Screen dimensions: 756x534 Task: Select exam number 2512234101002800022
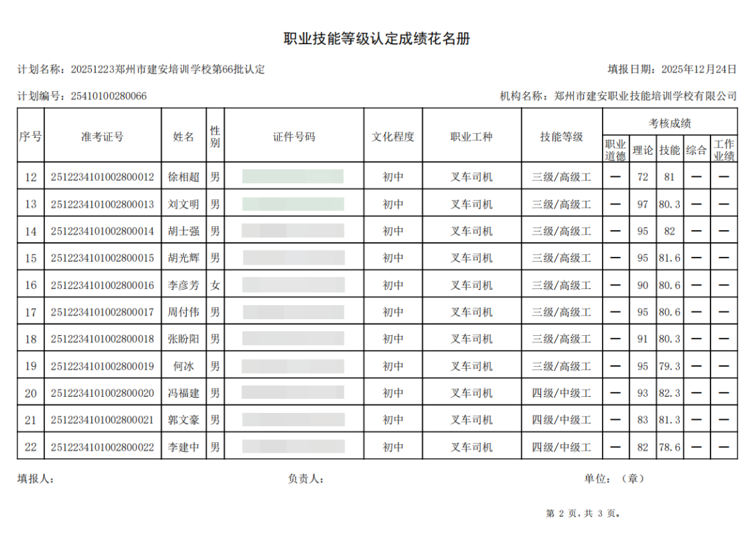(102, 447)
